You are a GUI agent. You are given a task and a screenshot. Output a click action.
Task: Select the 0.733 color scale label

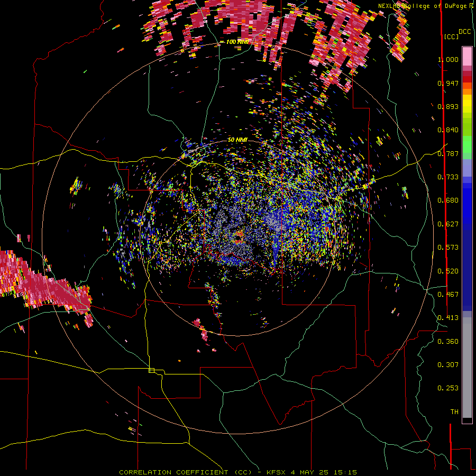448,177
